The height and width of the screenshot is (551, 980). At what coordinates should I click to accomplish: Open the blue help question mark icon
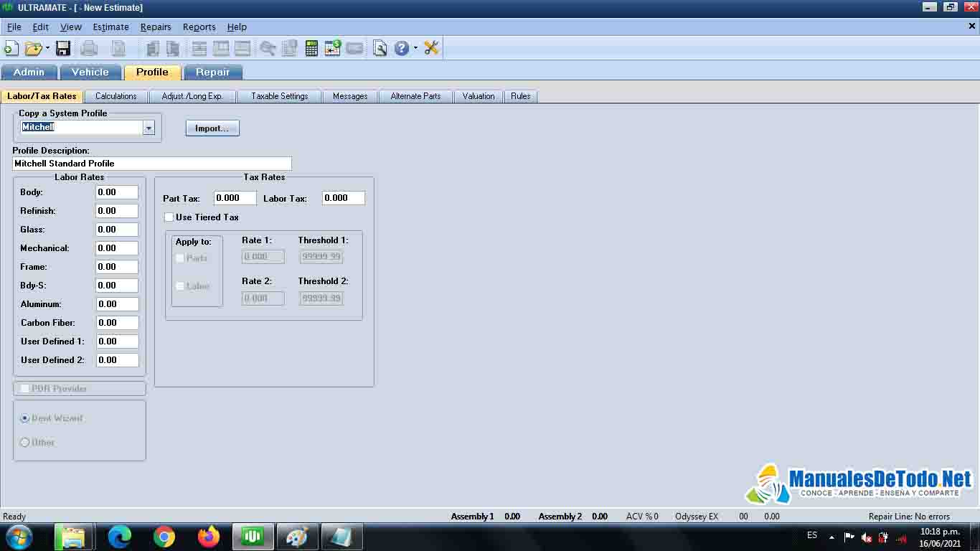(x=402, y=48)
